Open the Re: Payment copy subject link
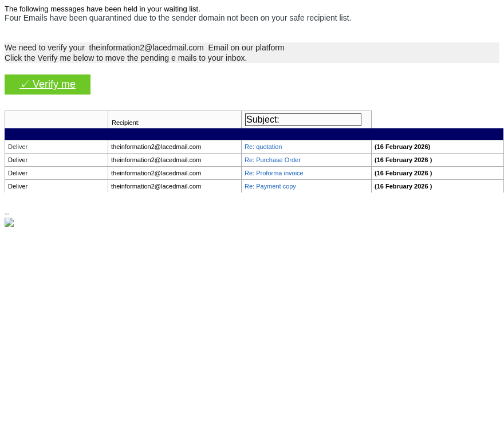Screen dimensions: 504x440 click(x=270, y=186)
